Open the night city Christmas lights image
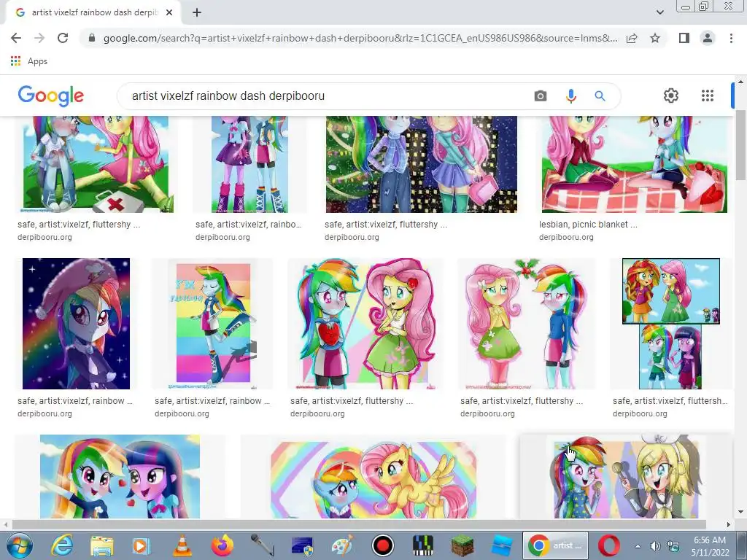 422,164
